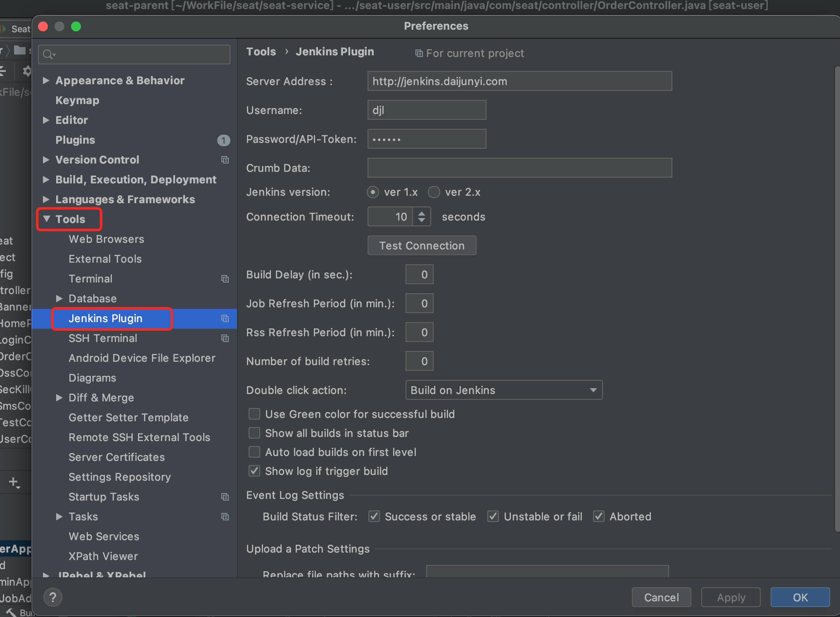Uncheck Show log if trigger build
This screenshot has width=840, height=617.
click(x=254, y=471)
